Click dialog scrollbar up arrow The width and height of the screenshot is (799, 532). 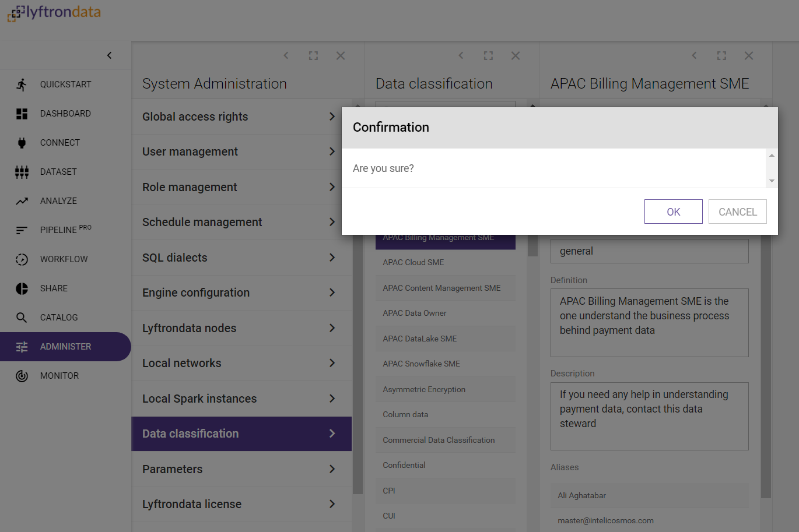point(772,155)
